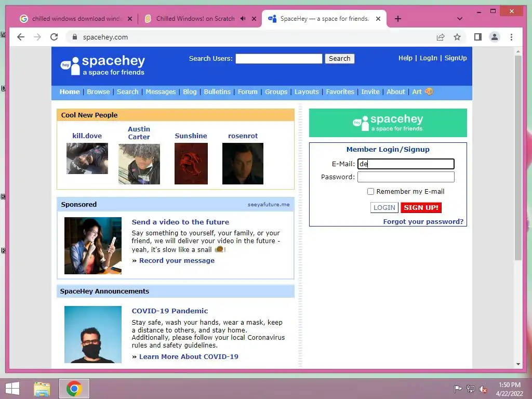
Task: Click the green spacehey banner logo
Action: (x=388, y=123)
